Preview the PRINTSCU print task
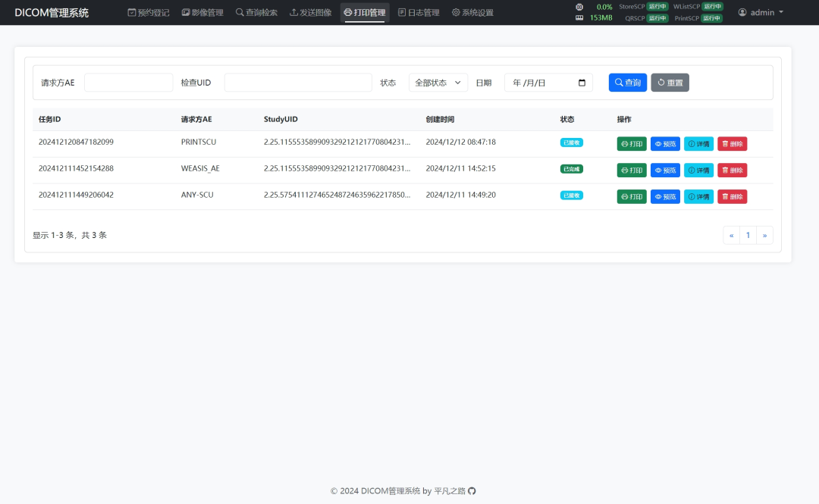 665,144
